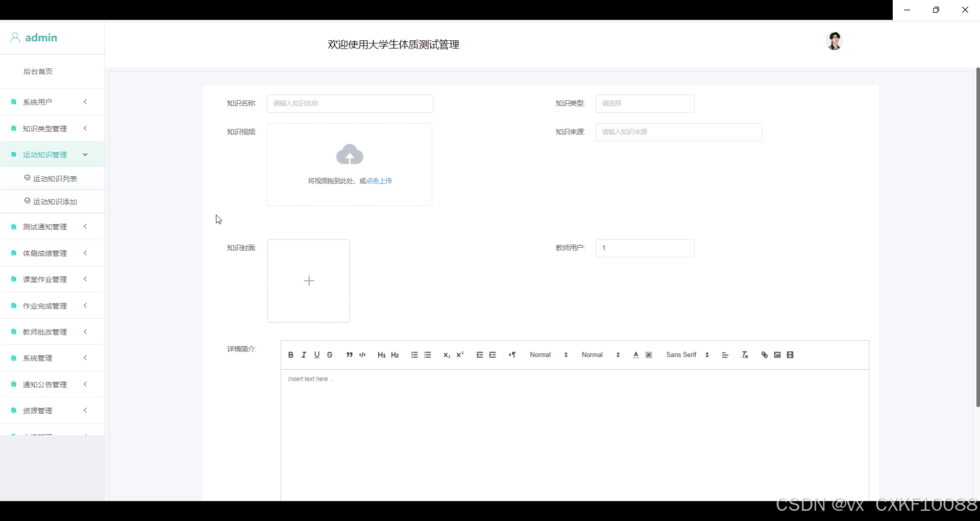Expand the 课堂作业管理 menu
Screen dimensions: 980x521
pyautogui.click(x=52, y=279)
